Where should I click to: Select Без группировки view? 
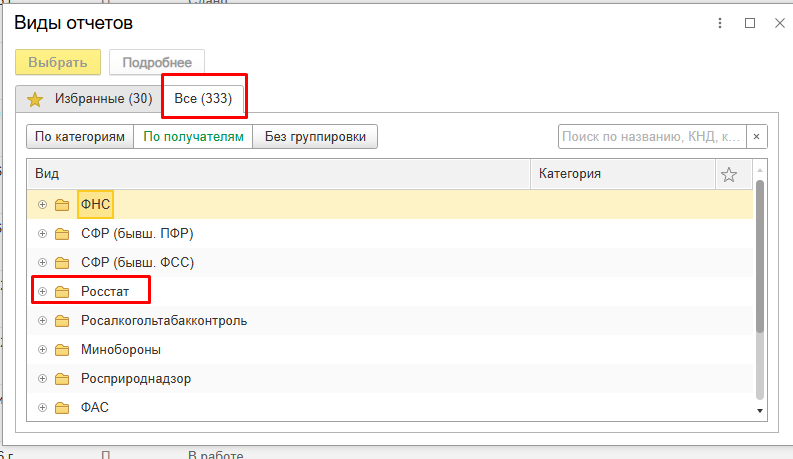tap(315, 136)
